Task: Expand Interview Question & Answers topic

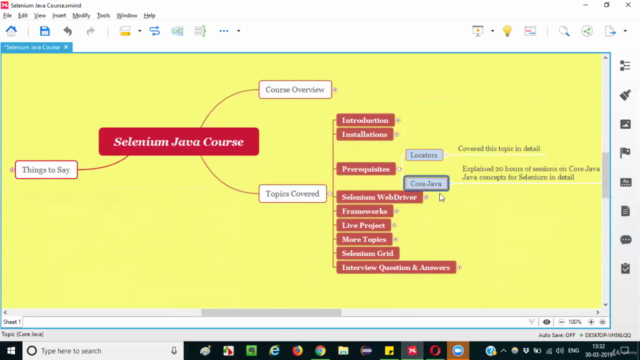Action: [459, 268]
